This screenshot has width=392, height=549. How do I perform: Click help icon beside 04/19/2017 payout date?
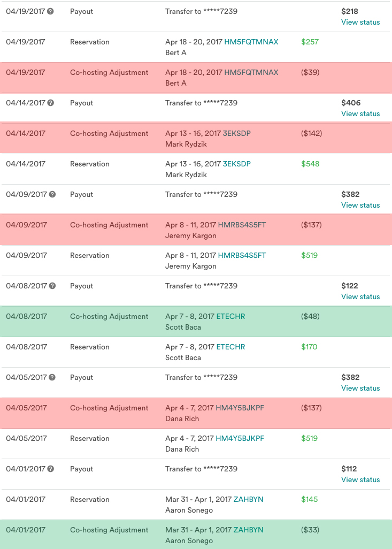click(50, 11)
